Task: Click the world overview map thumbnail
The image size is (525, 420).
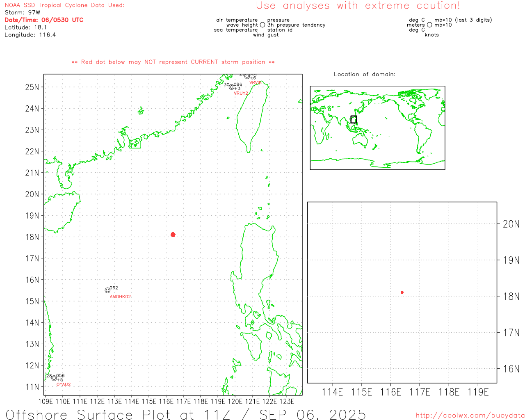Action: click(x=377, y=128)
